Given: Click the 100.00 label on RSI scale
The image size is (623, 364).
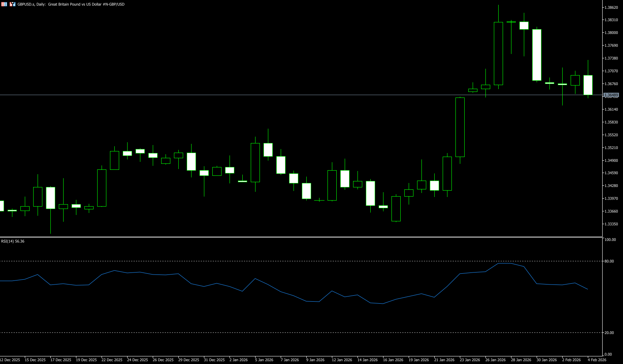Looking at the screenshot, I should click(610, 240).
